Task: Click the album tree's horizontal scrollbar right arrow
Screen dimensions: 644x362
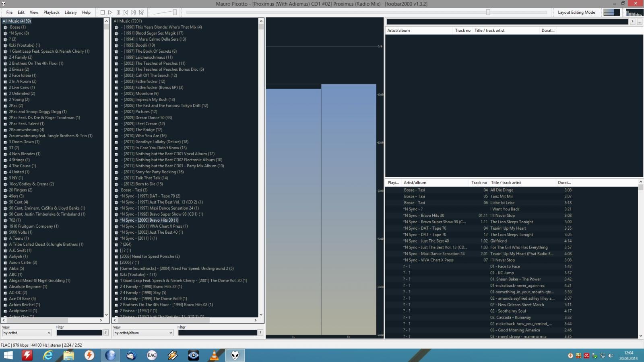Action: point(256,321)
